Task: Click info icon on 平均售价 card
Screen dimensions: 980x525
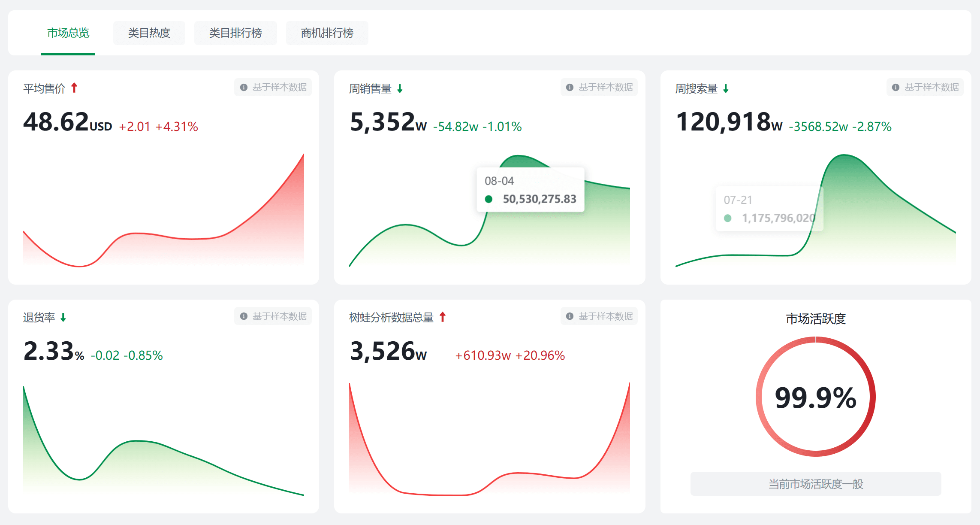Action: click(x=244, y=88)
